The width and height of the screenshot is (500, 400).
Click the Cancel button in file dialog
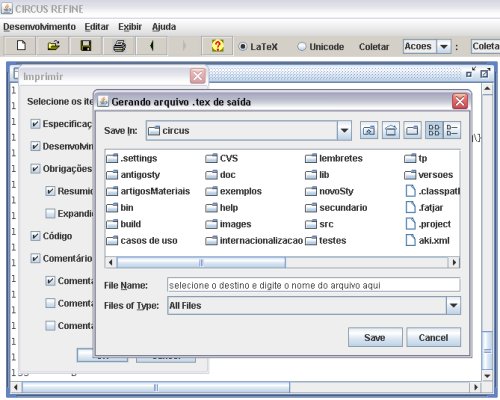click(433, 337)
